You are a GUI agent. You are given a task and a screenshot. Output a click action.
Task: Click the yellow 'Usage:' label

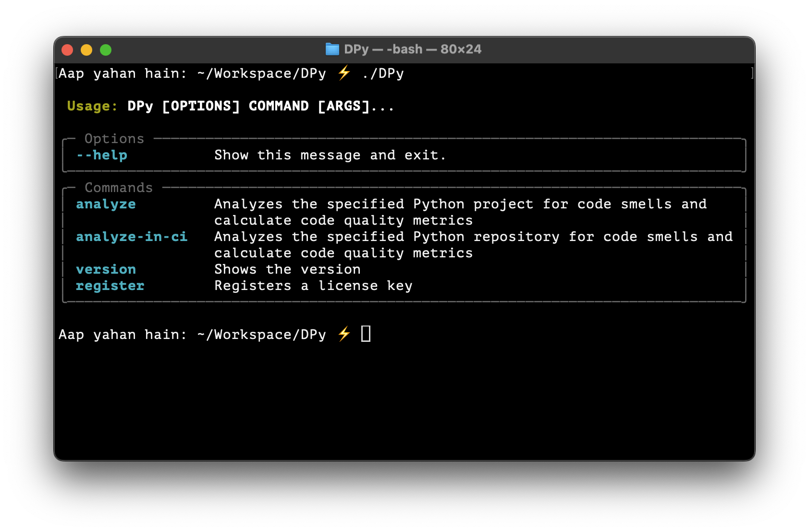pos(92,106)
